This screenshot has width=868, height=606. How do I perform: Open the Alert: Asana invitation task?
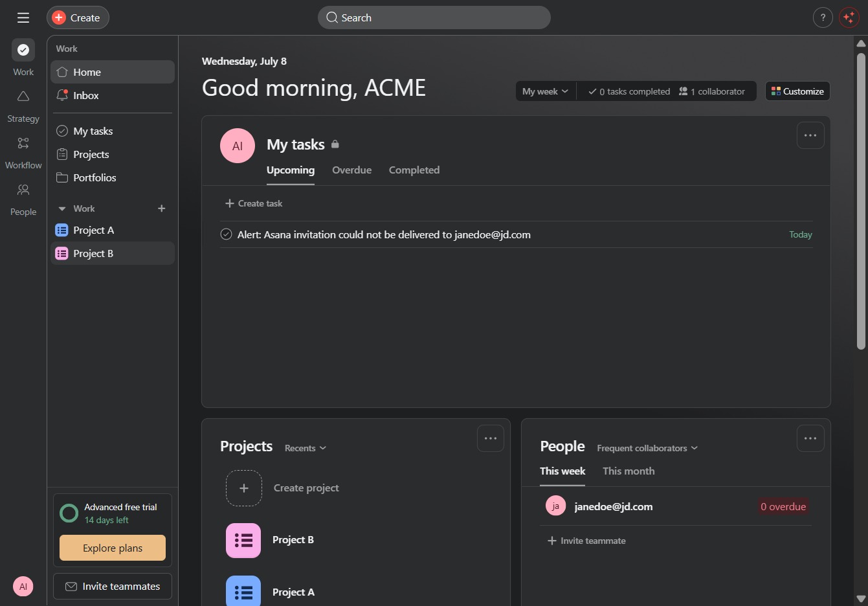[384, 234]
